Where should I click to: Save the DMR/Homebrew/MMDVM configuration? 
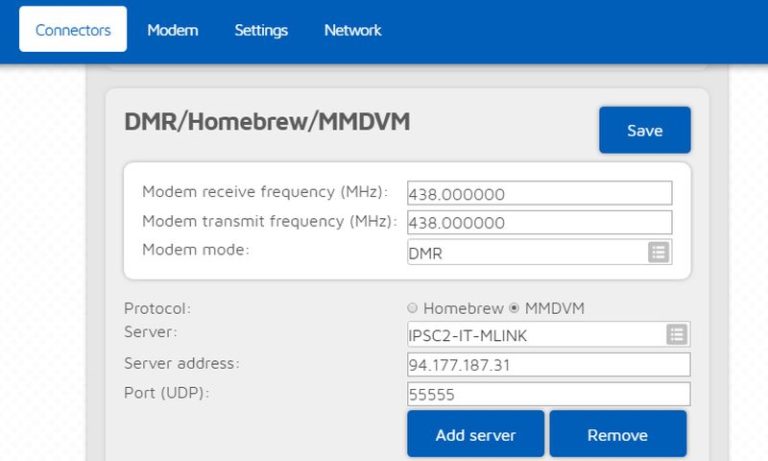point(645,130)
